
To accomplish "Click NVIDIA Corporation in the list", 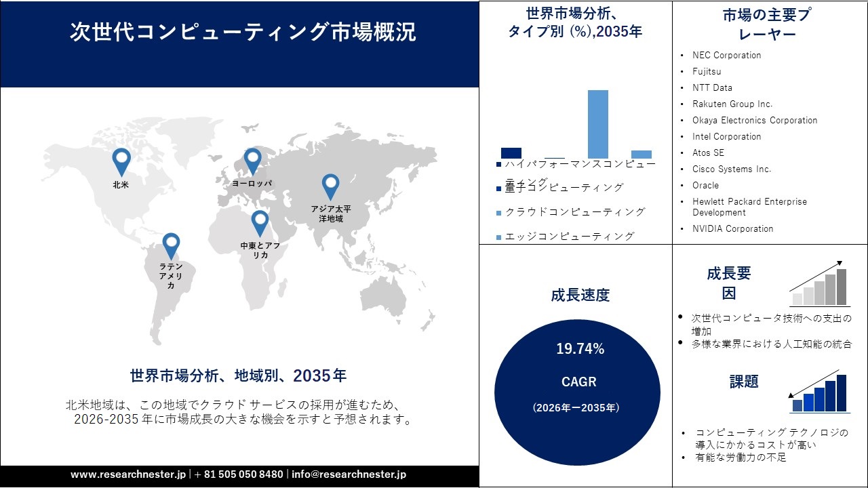I will (x=732, y=228).
